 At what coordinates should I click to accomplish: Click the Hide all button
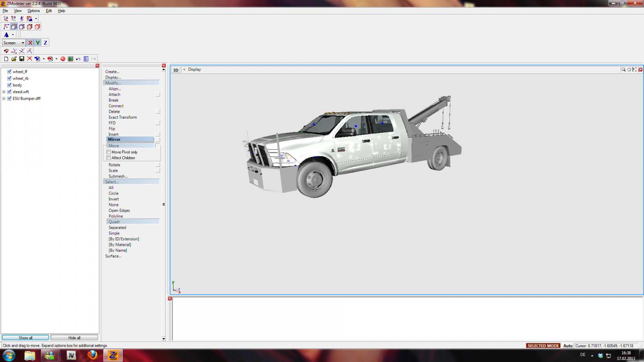coord(74,337)
